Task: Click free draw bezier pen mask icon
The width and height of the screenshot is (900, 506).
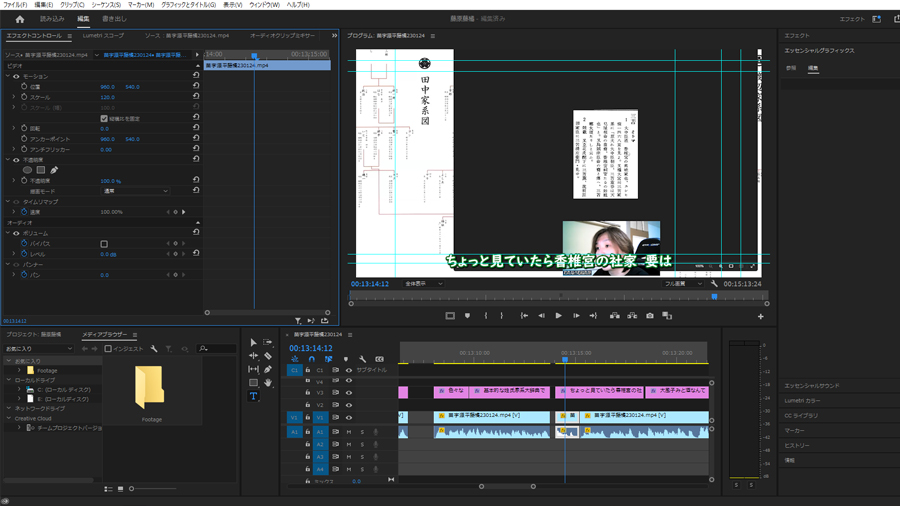Action: coord(54,170)
